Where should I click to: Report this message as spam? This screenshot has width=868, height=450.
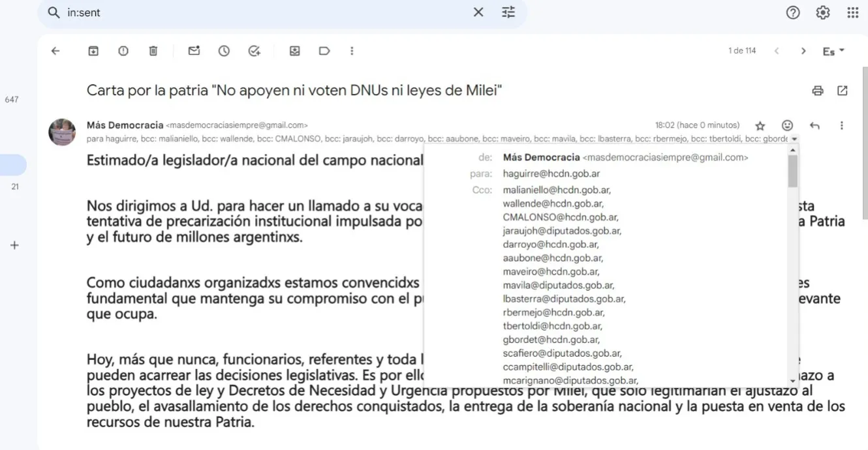click(x=123, y=51)
